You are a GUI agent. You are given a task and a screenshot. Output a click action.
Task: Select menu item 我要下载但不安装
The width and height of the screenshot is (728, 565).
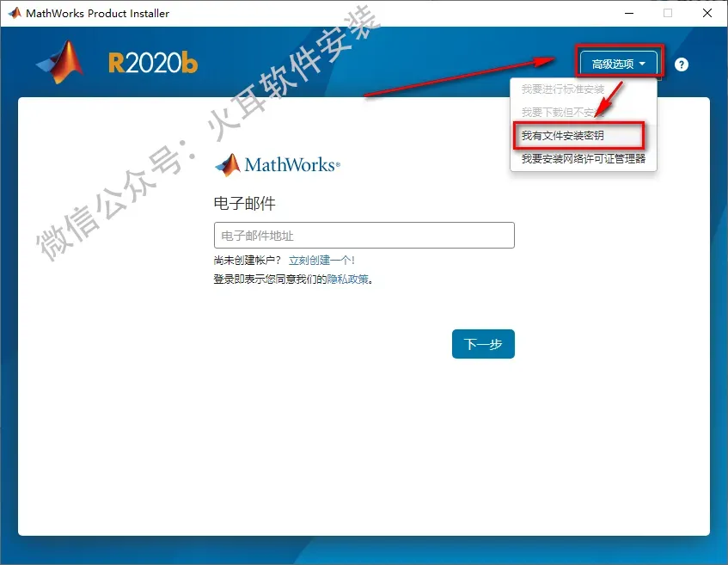tap(563, 112)
